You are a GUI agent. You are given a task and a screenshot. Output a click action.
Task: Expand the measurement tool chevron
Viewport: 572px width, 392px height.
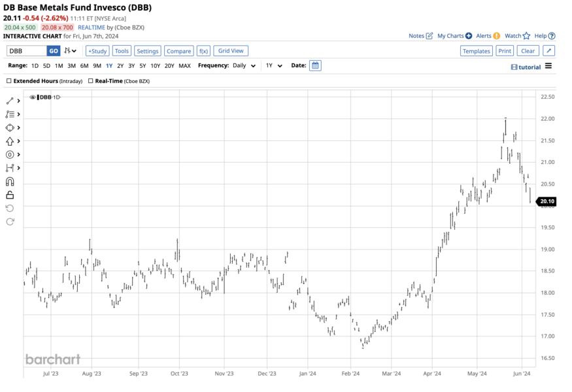18,168
